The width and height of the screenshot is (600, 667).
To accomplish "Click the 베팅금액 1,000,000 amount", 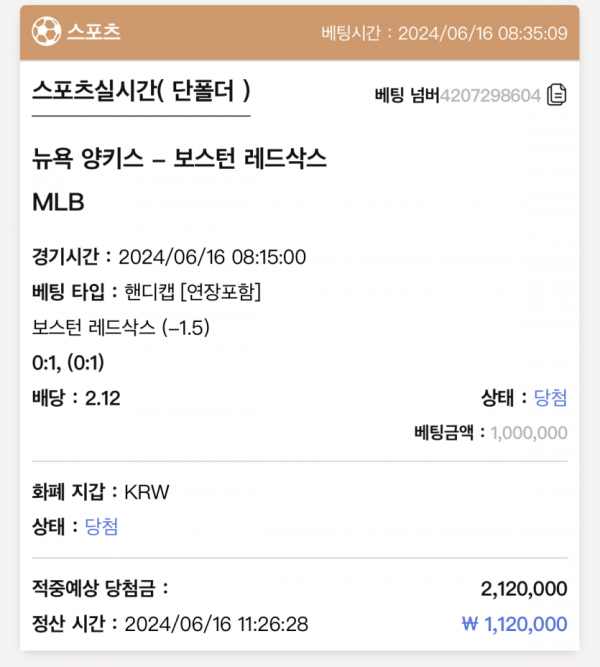I will (x=528, y=433).
